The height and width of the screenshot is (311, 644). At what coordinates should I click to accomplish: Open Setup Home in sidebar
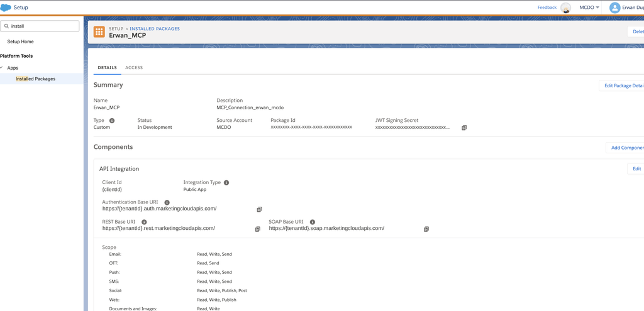click(21, 41)
